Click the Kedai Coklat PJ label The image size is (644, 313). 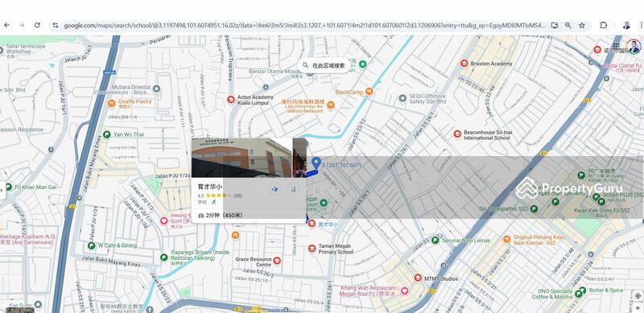622,66
